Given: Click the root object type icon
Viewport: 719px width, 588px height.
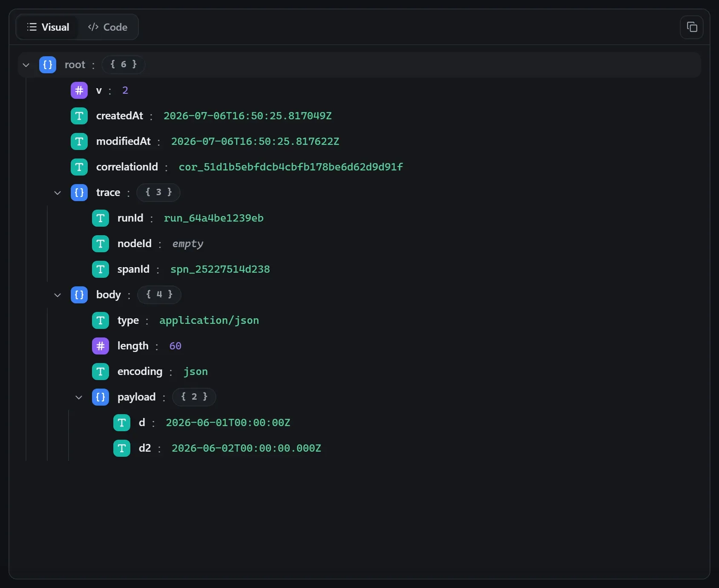Looking at the screenshot, I should tap(48, 65).
